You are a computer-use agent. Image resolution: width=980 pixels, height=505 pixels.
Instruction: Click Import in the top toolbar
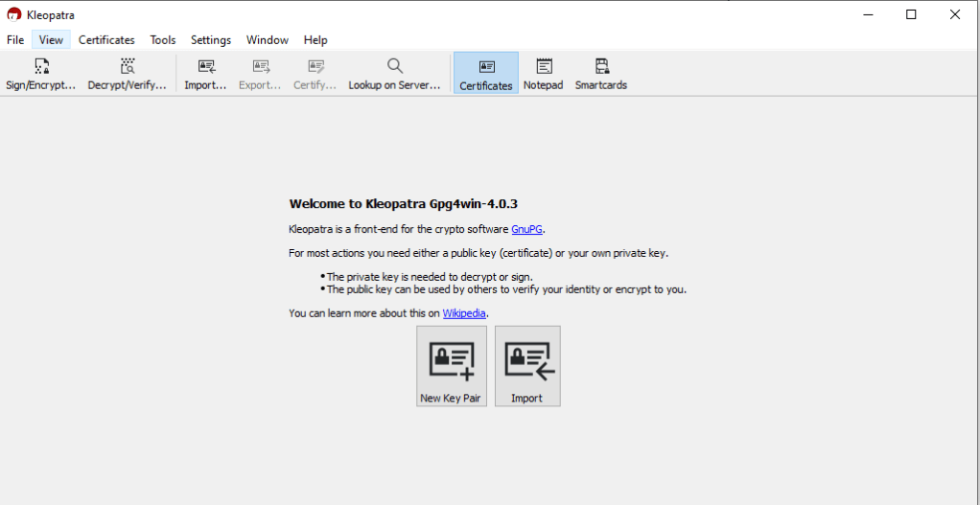coord(205,73)
